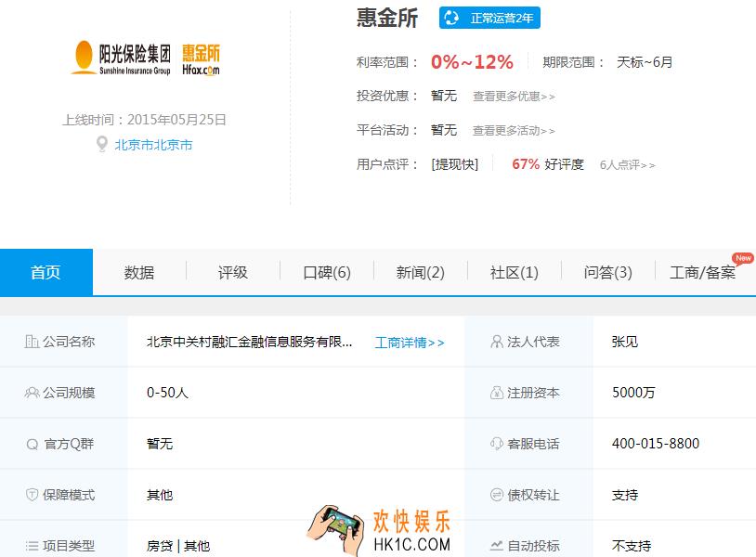The height and width of the screenshot is (557, 756).
Task: Click the building icon beside 公司名称
Action: tap(32, 342)
